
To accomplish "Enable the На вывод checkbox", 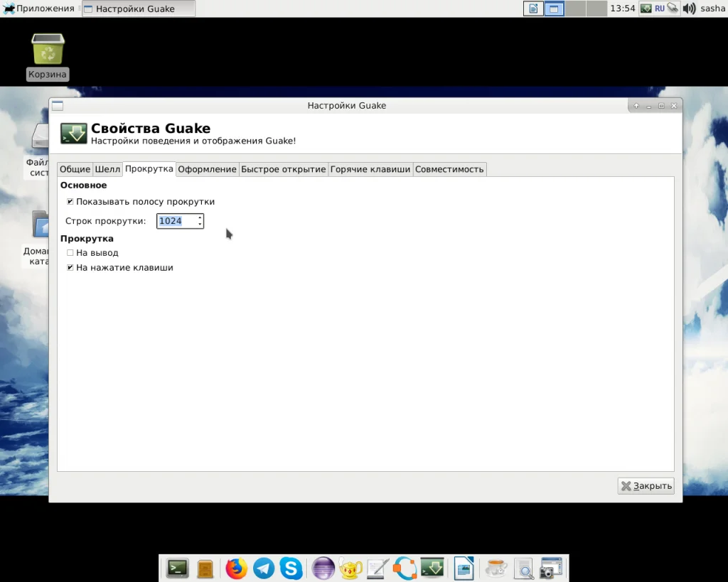I will pos(70,253).
